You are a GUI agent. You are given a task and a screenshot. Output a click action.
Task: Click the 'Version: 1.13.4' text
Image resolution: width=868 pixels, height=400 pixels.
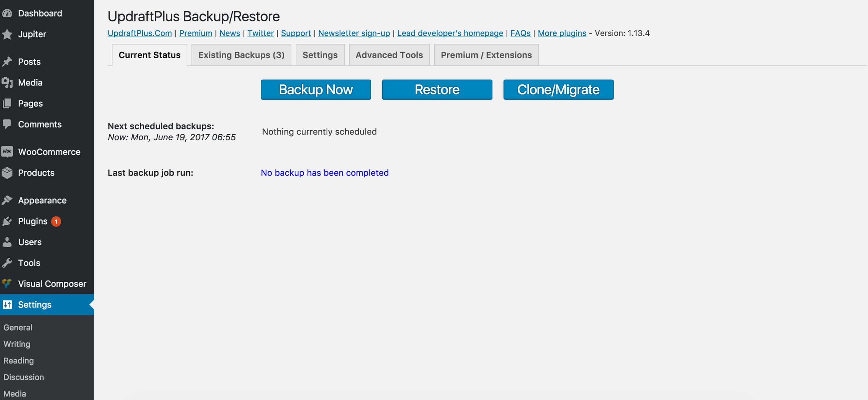tap(622, 33)
